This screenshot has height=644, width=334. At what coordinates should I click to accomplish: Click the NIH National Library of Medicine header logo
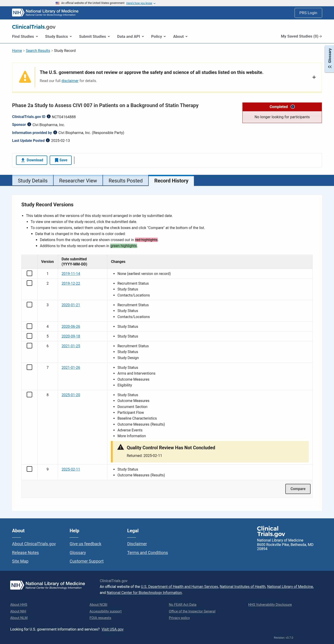click(x=45, y=13)
